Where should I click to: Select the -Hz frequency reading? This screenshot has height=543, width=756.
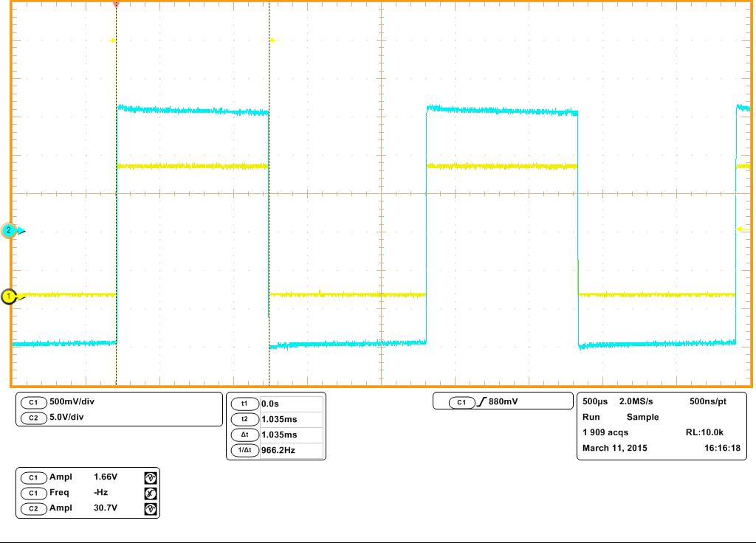pyautogui.click(x=100, y=492)
